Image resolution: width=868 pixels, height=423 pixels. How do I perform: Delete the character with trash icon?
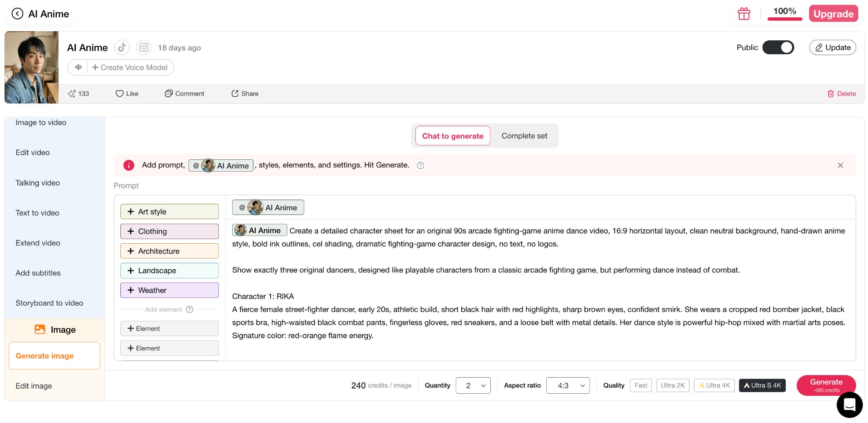[x=841, y=94]
